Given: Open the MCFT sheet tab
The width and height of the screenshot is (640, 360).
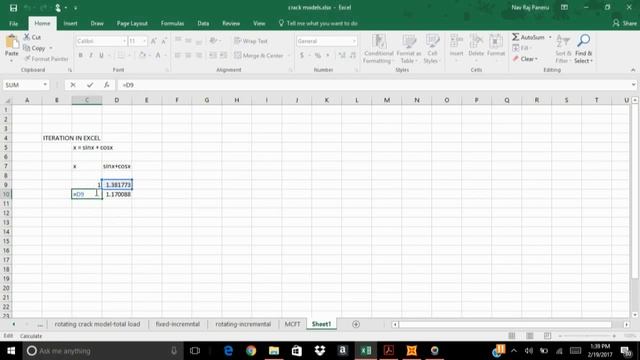Looking at the screenshot, I should (x=292, y=324).
